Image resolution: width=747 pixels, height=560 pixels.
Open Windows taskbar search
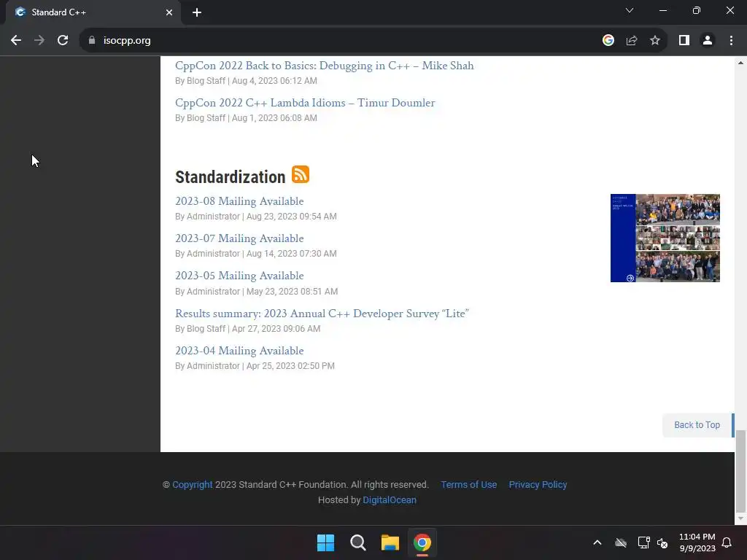point(357,542)
